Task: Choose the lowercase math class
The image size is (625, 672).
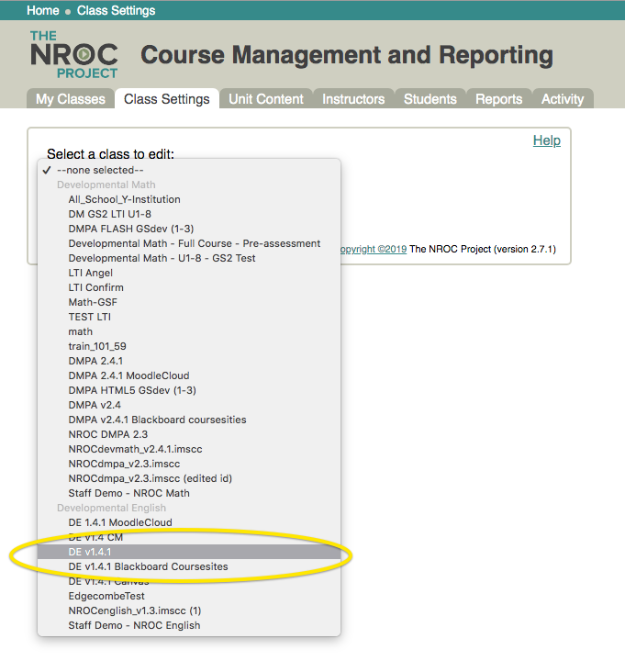Action: click(x=189, y=331)
